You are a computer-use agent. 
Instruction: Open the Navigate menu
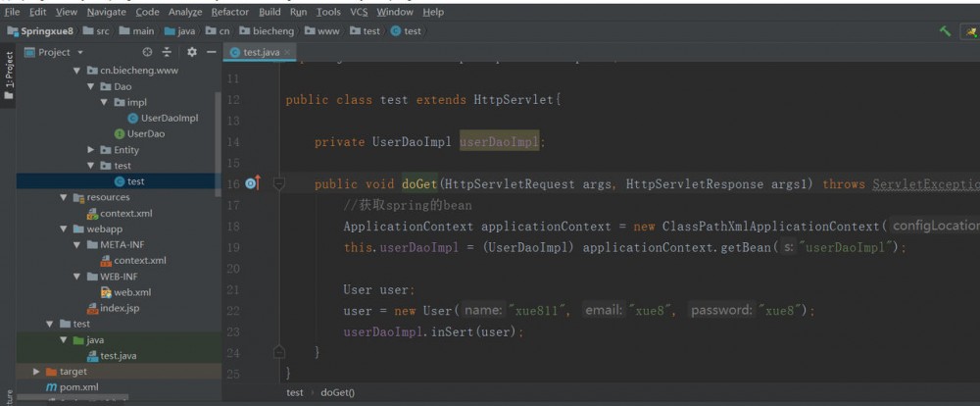(106, 12)
